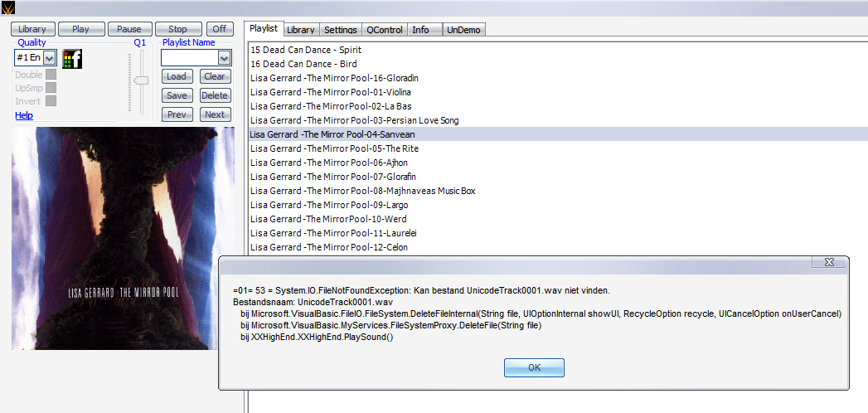The image size is (868, 413).
Task: Toggle the UpSmp checkbox
Action: (x=51, y=87)
